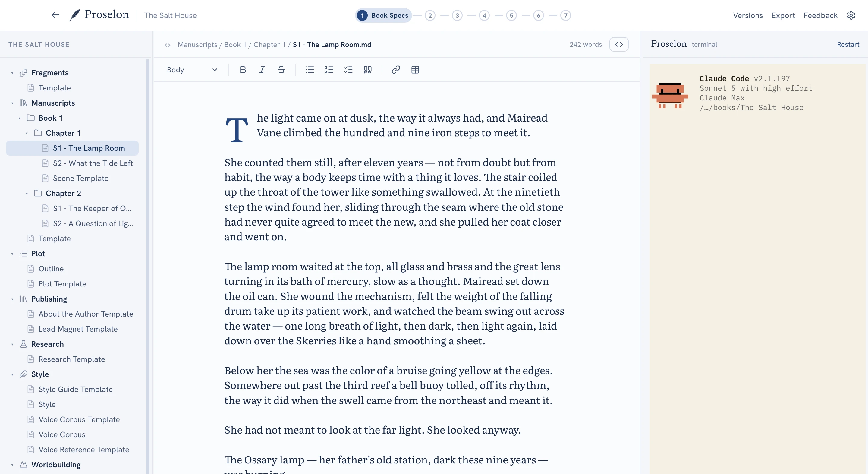Collapse the Style section arrow
The width and height of the screenshot is (868, 474).
click(12, 374)
